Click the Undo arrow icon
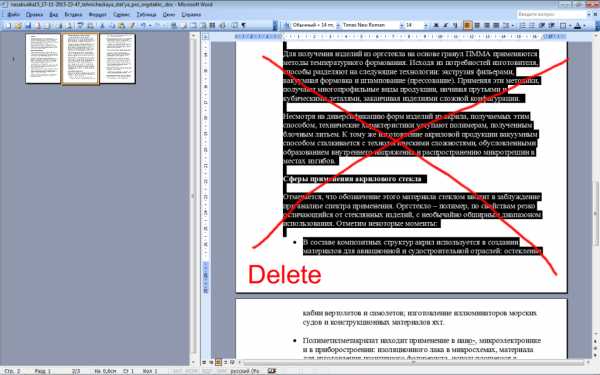The width and height of the screenshot is (600, 375). coord(143,26)
